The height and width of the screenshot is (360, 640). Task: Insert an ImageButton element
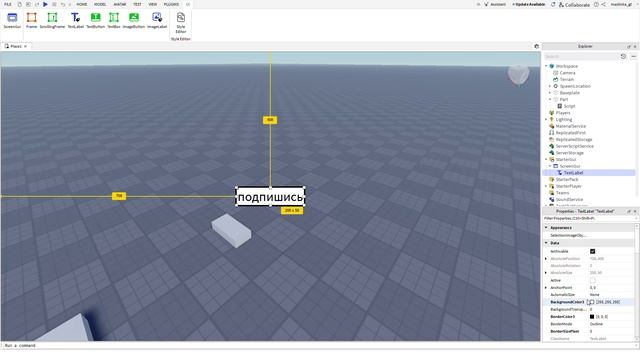click(134, 20)
